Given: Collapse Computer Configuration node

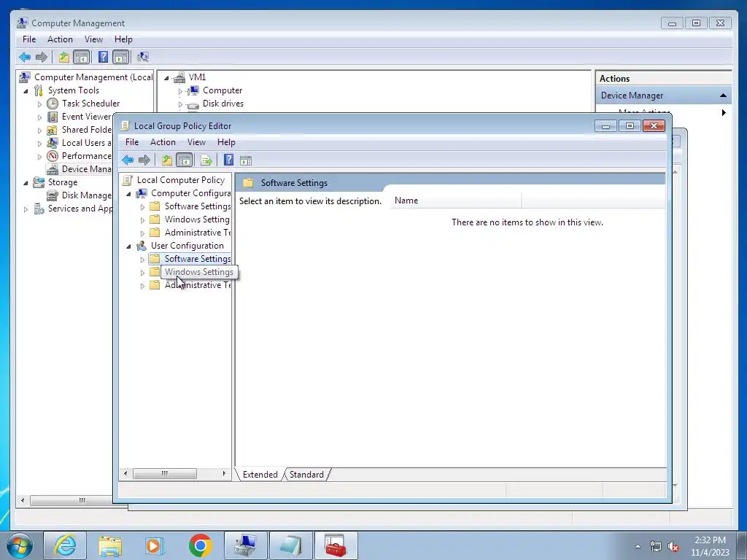Looking at the screenshot, I should 128,194.
